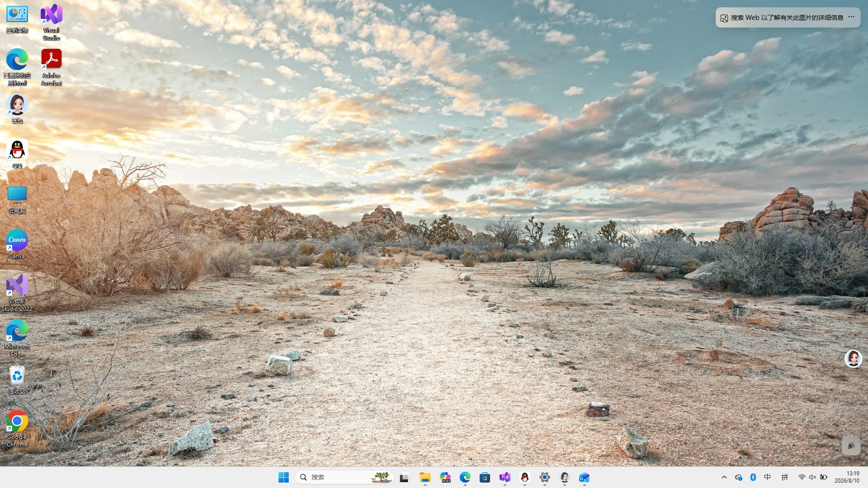Open Microsoft Store from the taskbar
This screenshot has height=488, width=868.
(x=485, y=477)
